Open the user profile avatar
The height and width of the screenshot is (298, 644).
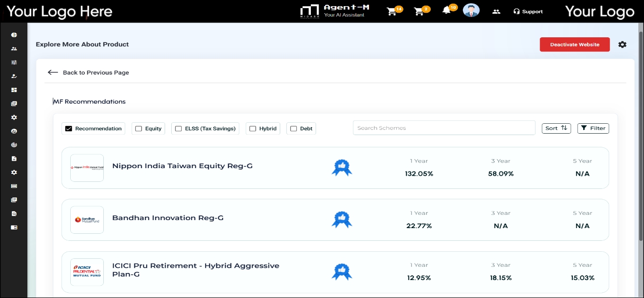tap(471, 10)
